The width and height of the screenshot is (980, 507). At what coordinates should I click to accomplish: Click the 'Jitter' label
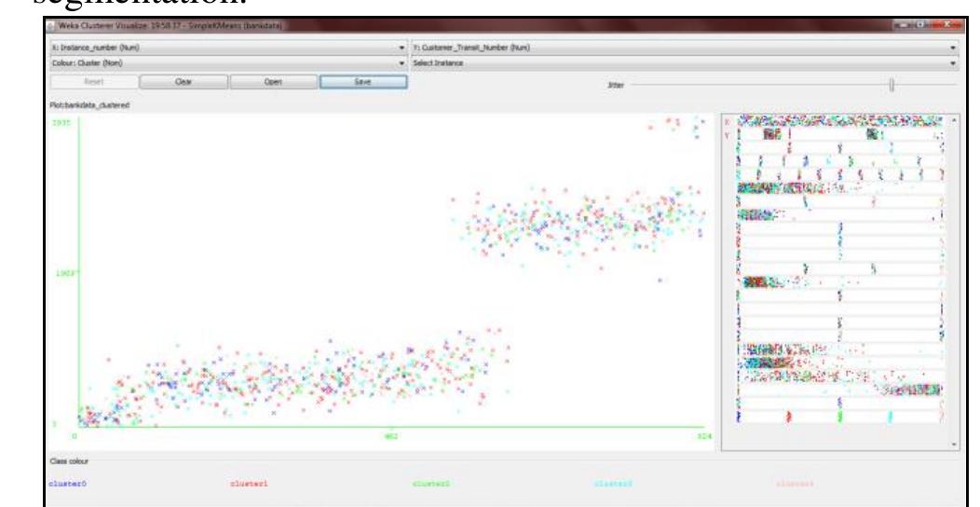616,85
